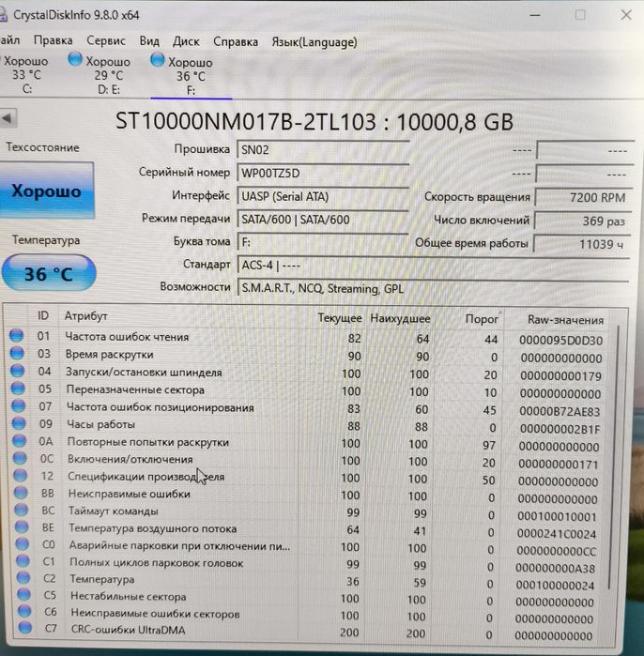
Task: Click status orb for attribute 09 Часы работы
Action: (19, 423)
